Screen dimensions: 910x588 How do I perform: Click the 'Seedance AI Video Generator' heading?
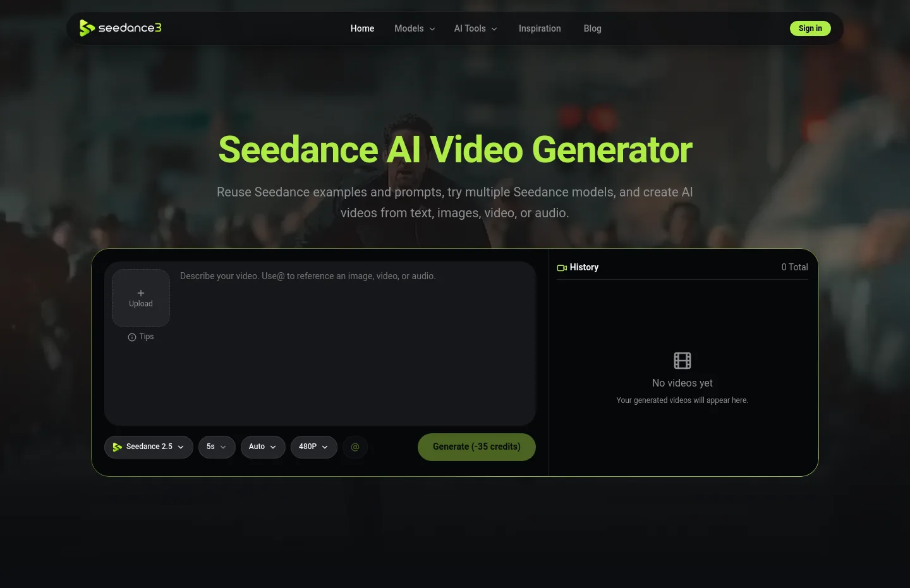pos(455,150)
